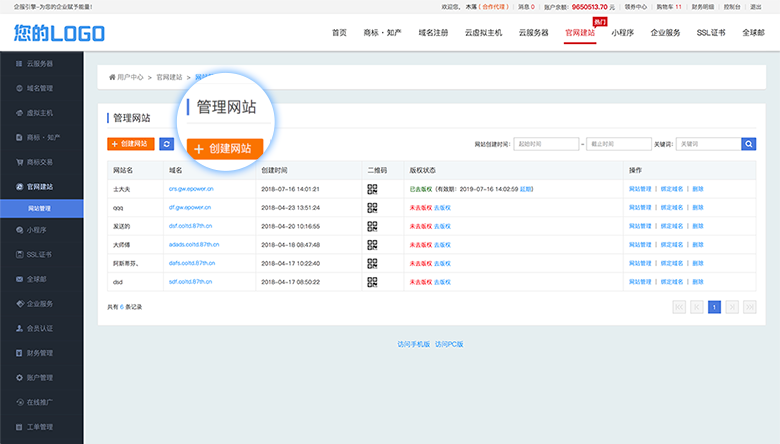Click 绑定域名 for the qqq site
The width and height of the screenshot is (780, 444).
tap(672, 207)
